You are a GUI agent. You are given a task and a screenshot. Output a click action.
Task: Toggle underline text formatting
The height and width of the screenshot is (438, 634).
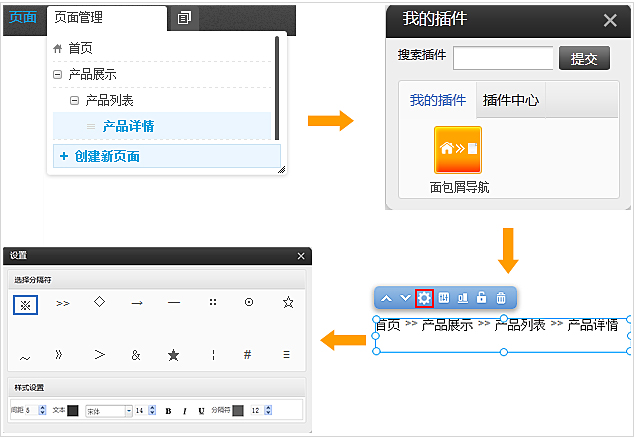tap(201, 410)
